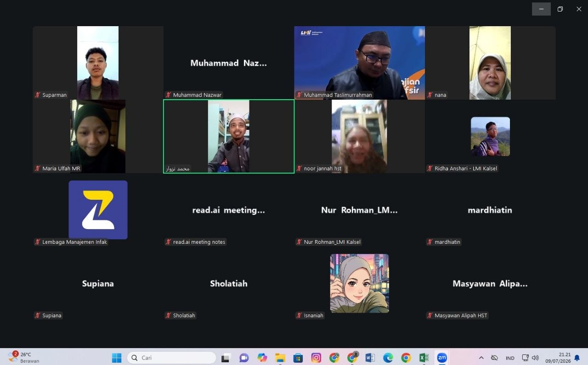Toggle the volume speaker icon in tray
The image size is (588, 365).
[x=535, y=358]
